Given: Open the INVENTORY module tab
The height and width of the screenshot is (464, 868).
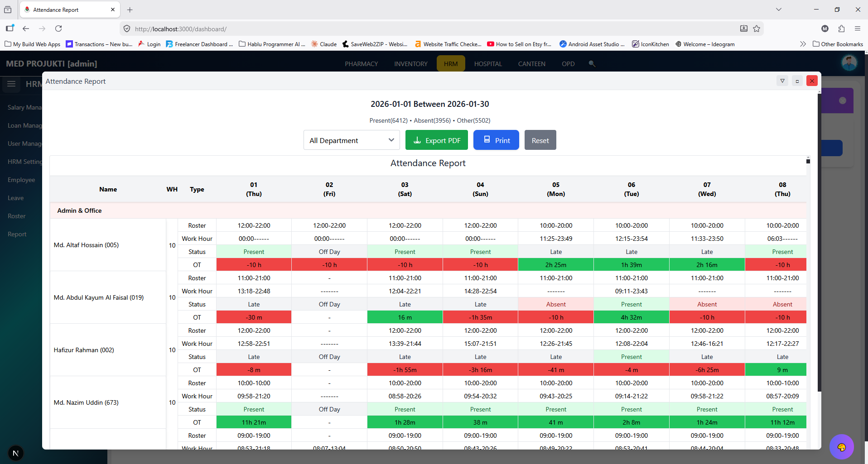Looking at the screenshot, I should tap(411, 64).
